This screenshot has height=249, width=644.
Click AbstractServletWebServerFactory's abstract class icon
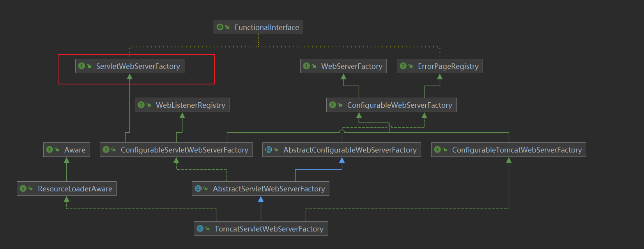(x=198, y=189)
